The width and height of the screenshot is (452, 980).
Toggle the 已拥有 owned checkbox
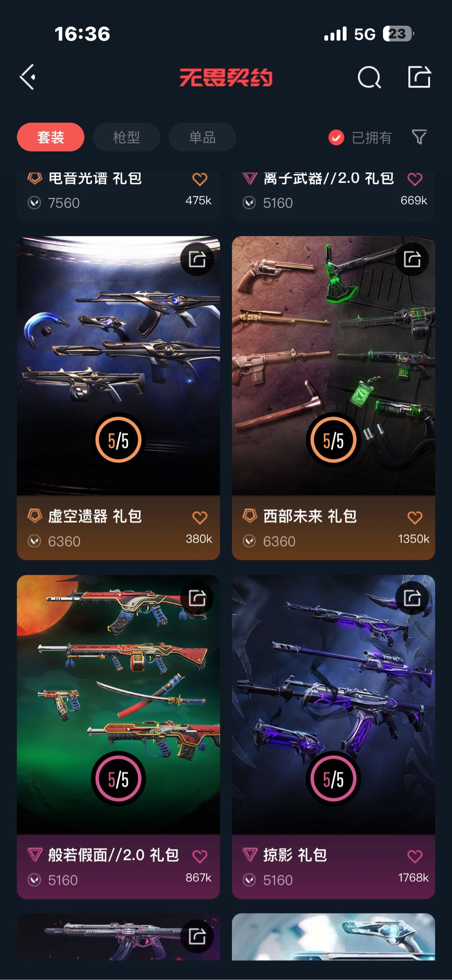click(336, 137)
